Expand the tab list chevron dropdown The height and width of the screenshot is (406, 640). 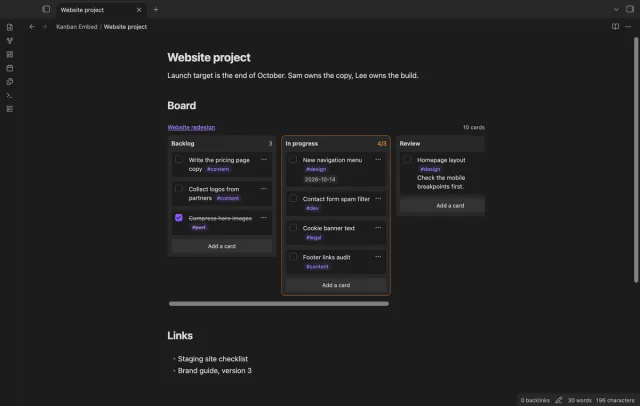click(616, 9)
